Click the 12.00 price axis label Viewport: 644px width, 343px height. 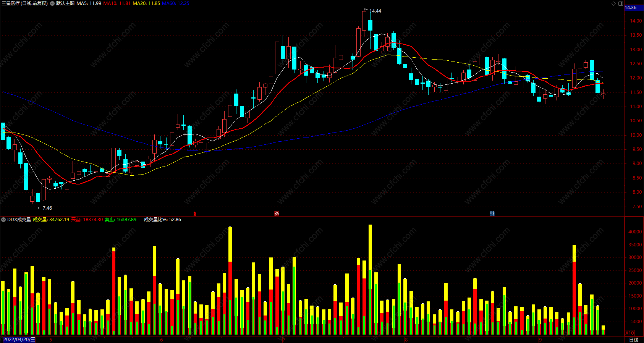click(x=636, y=78)
